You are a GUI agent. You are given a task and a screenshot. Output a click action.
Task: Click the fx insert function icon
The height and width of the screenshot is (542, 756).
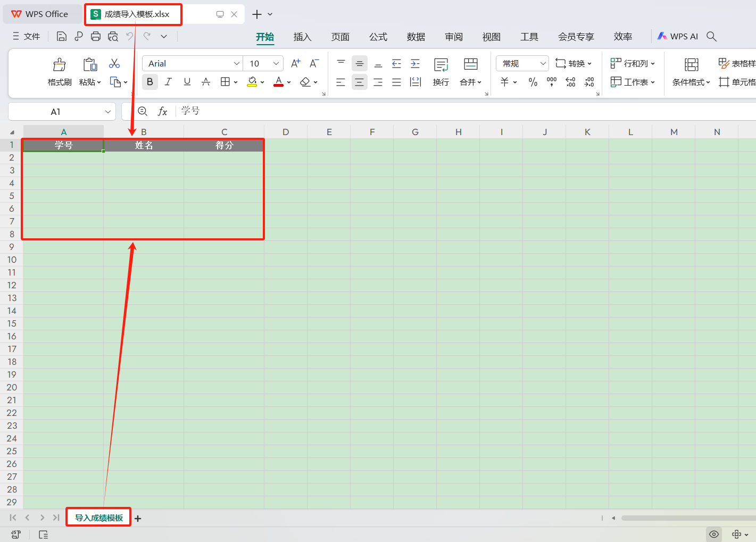tap(162, 111)
